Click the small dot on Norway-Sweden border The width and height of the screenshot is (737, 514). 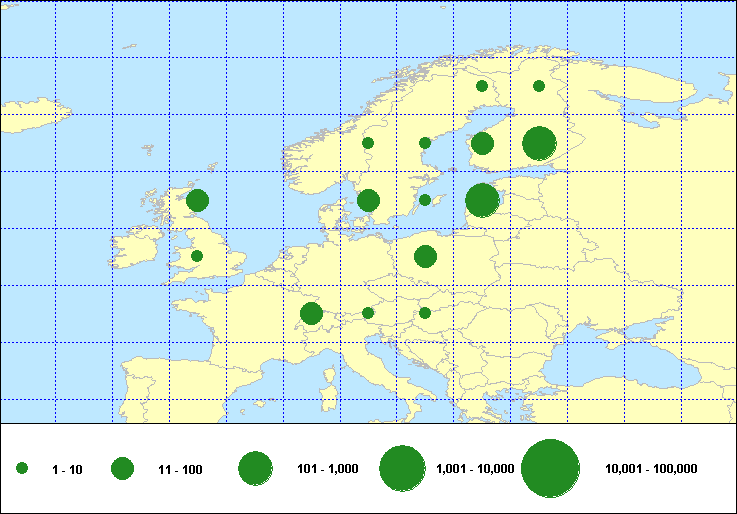368,143
